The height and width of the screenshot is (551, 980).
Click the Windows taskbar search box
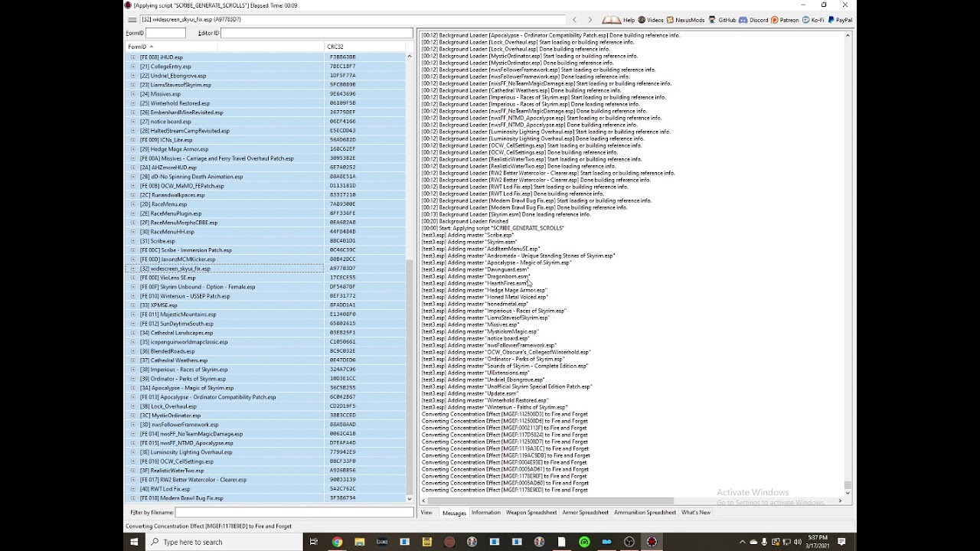click(x=224, y=542)
